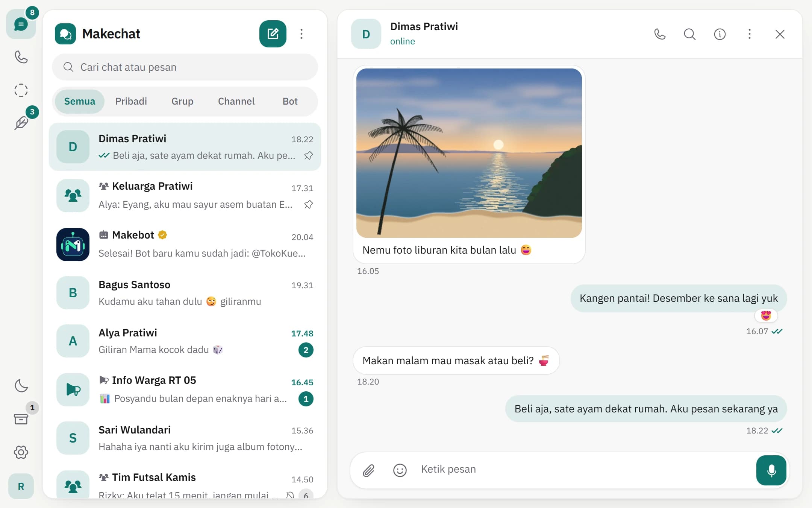Viewport: 812px width, 508px height.
Task: Open the Info Warga RT 05 channel
Action: pos(185,389)
